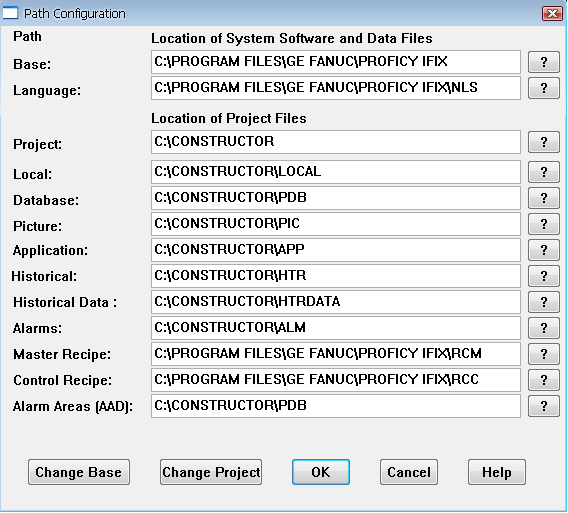This screenshot has height=513, width=568.
Task: Select the Historical path field ending in HTR
Action: (x=336, y=276)
